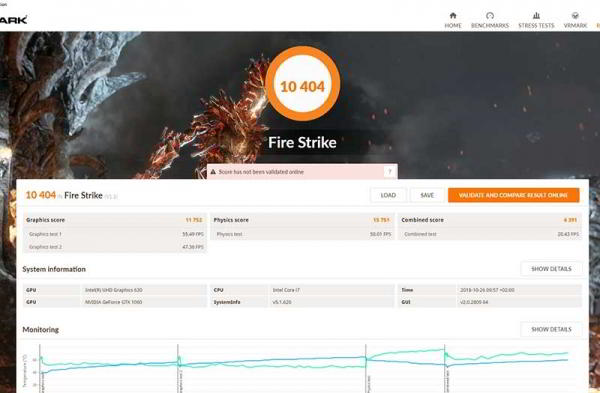This screenshot has width=600, height=393.
Task: Click the question mark help button in the validation banner
Action: (390, 172)
